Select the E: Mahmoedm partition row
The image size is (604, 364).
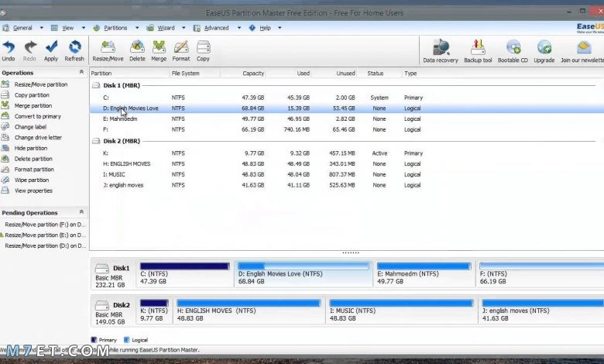click(x=347, y=118)
